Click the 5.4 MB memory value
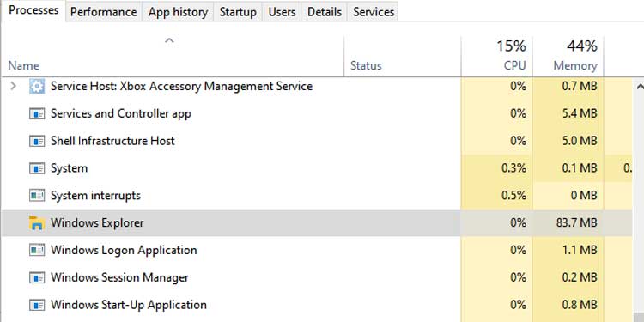 coord(579,113)
